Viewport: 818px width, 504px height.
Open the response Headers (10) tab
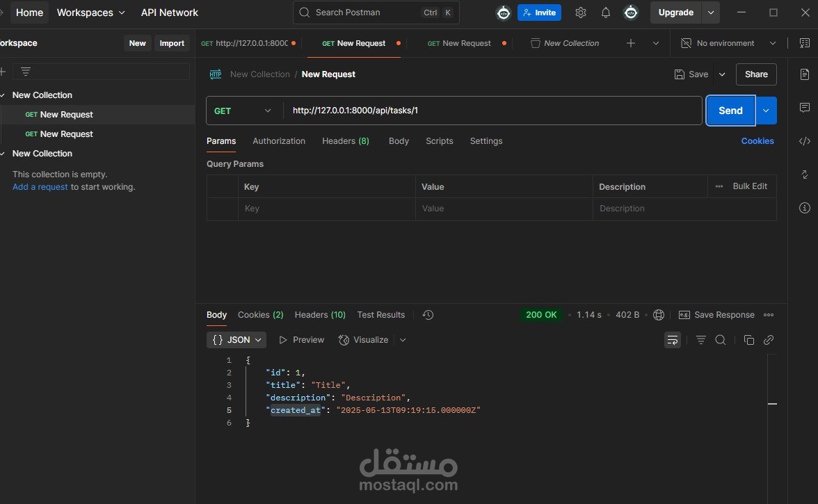(x=320, y=315)
